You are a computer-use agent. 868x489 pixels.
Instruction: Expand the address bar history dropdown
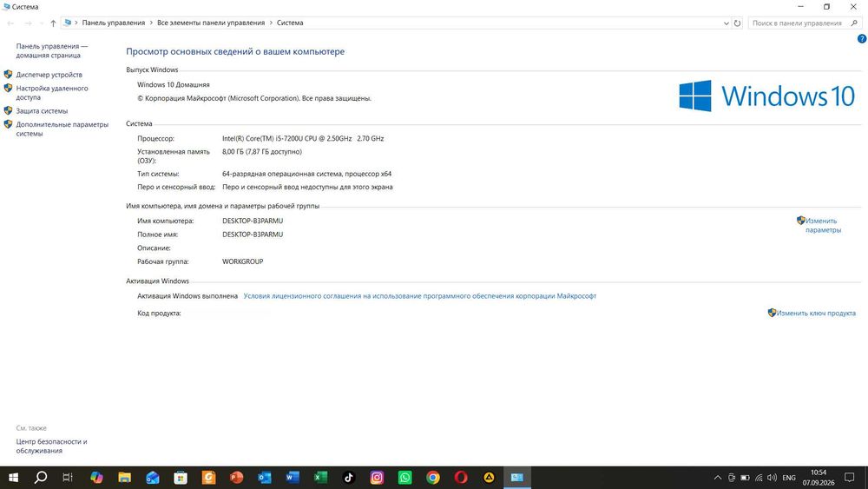click(727, 23)
